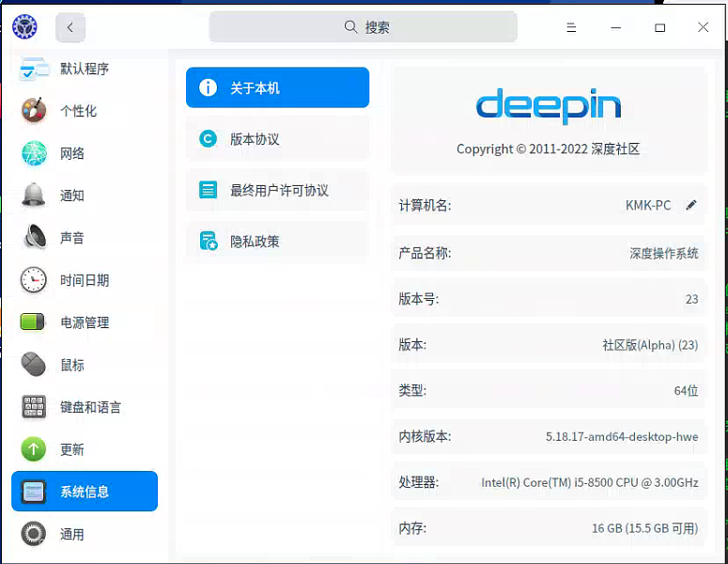728x564 pixels.
Task: Select 个性化 label in sidebar
Action: pyautogui.click(x=79, y=111)
